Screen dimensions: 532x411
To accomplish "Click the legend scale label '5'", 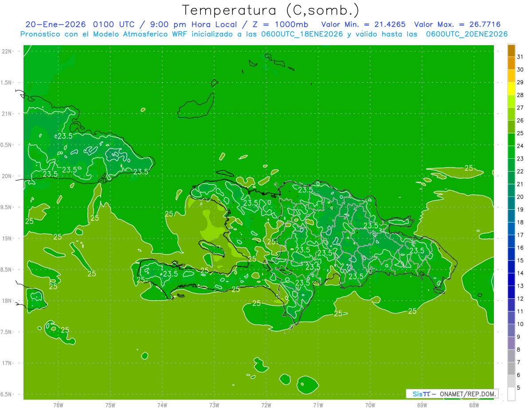I will pyautogui.click(x=519, y=388).
